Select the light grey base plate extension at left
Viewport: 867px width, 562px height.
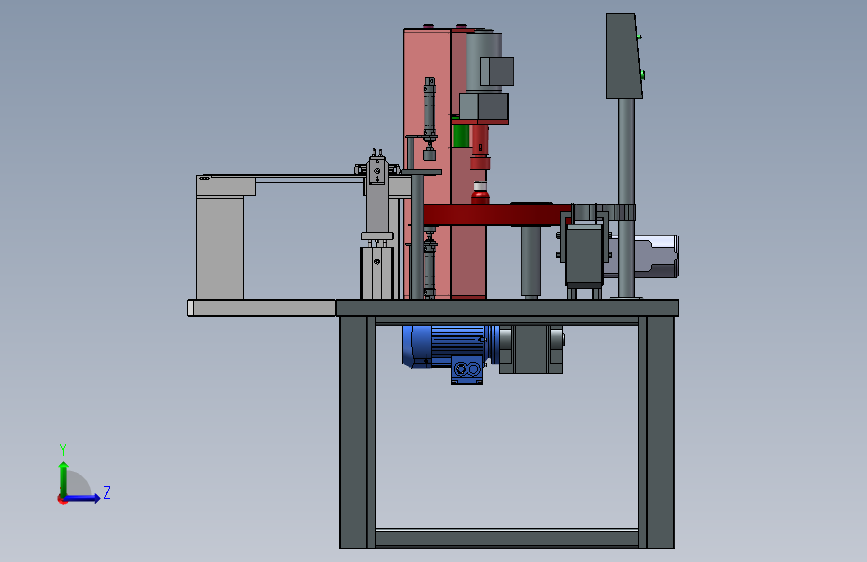(262, 308)
